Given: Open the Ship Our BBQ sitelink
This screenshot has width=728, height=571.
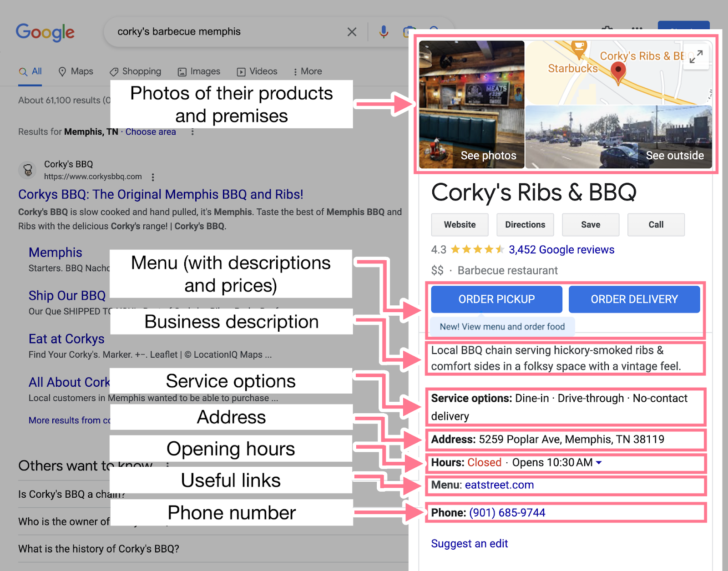Looking at the screenshot, I should click(67, 296).
